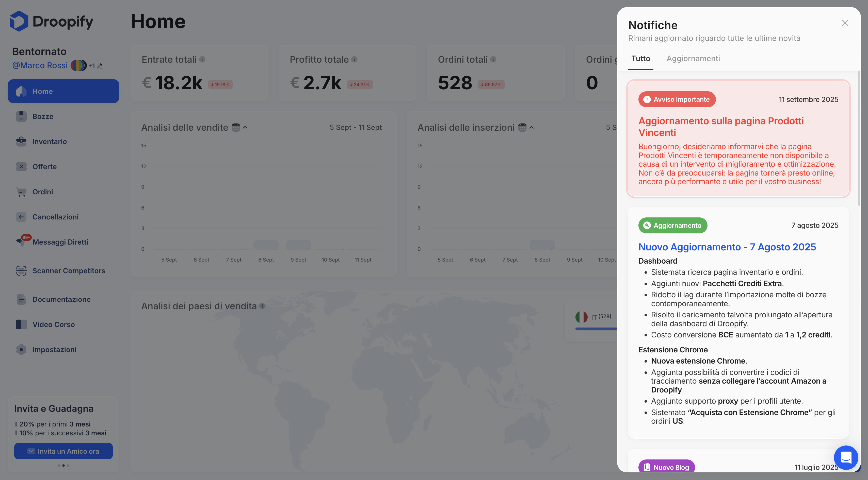The width and height of the screenshot is (868, 480).
Task: Click the 19.18% decrease badge
Action: 220,84
